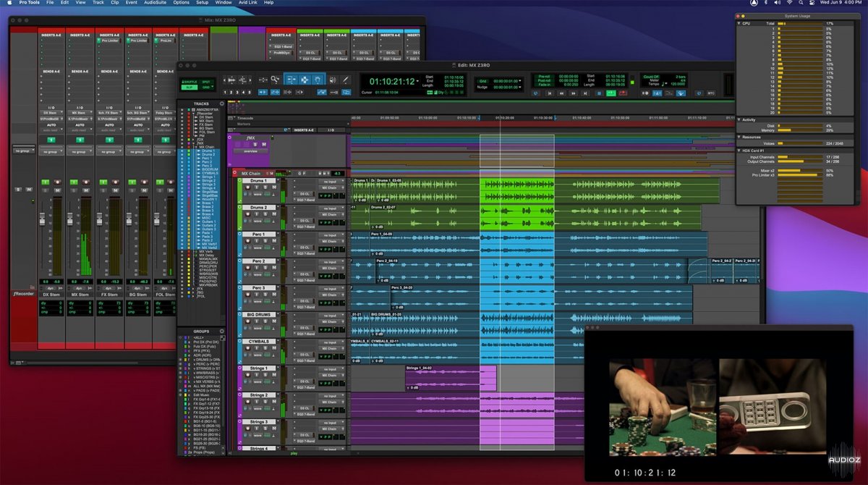Select the Pencil tool in the toolbar
868x485 pixels.
click(x=345, y=79)
